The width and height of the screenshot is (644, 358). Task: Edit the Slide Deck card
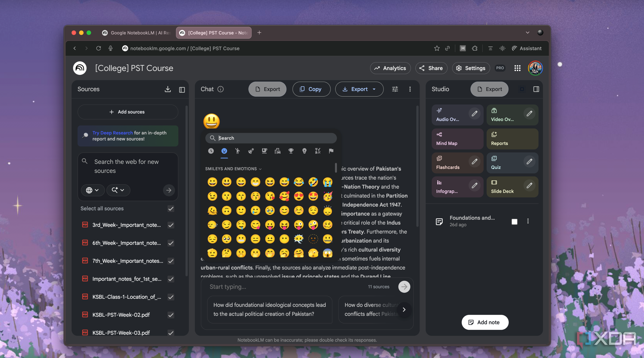(x=529, y=186)
